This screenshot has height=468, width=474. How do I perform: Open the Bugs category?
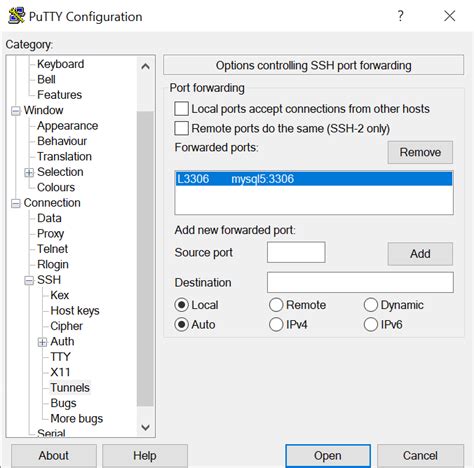(x=63, y=403)
